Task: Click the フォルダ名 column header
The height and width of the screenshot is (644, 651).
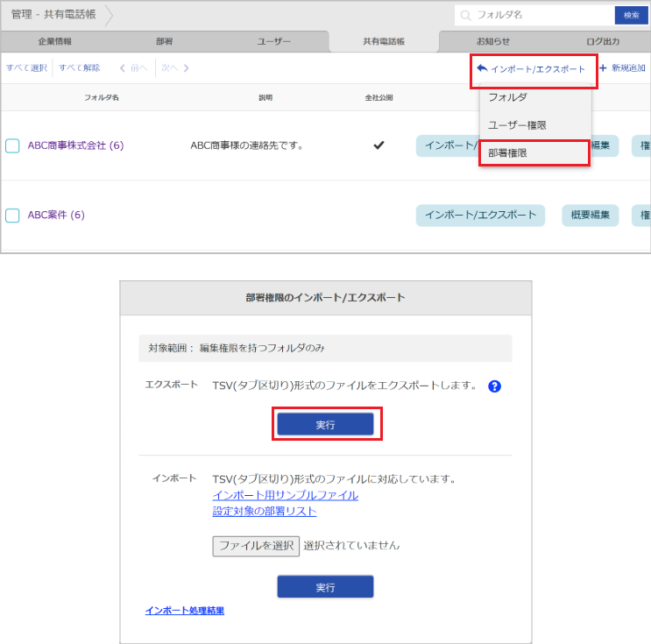Action: click(x=102, y=97)
